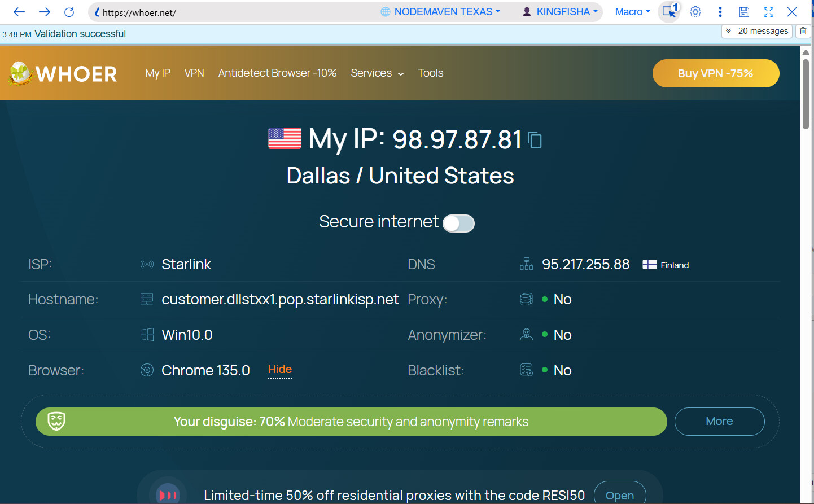Save with the floppy disk icon
The height and width of the screenshot is (504, 814).
tap(744, 12)
